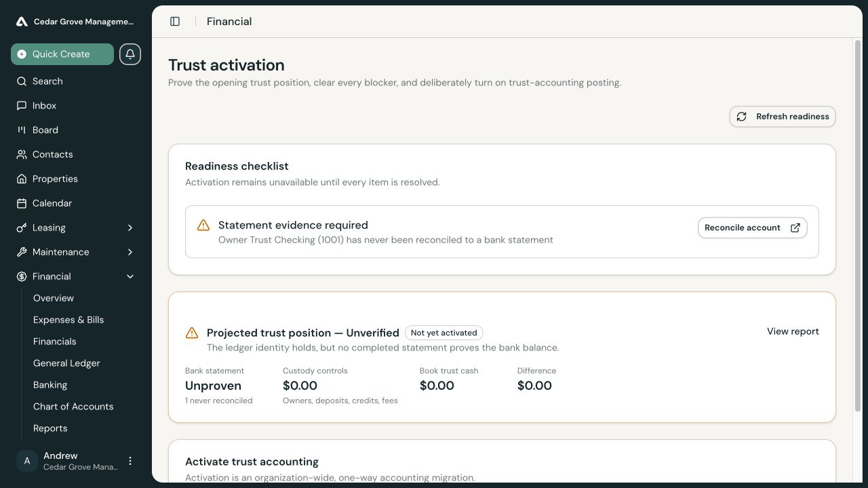Image resolution: width=868 pixels, height=488 pixels.
Task: Click the Andrew user avatar
Action: (x=27, y=461)
